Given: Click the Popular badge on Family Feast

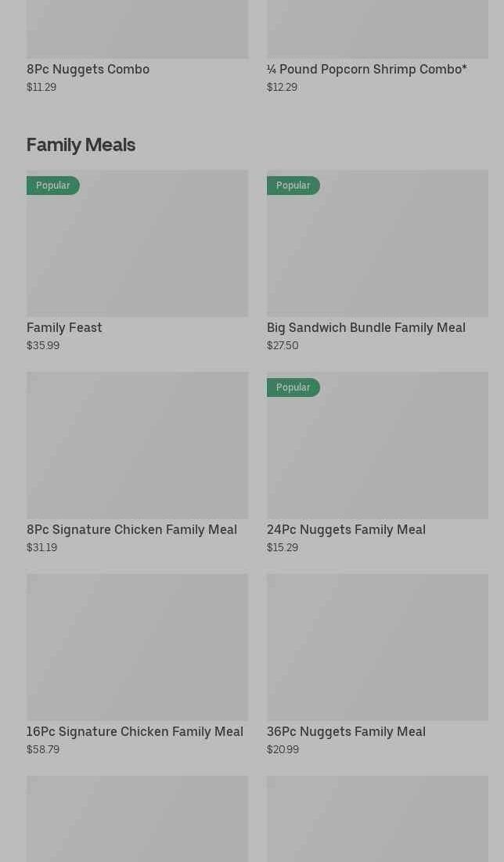Looking at the screenshot, I should click(52, 186).
